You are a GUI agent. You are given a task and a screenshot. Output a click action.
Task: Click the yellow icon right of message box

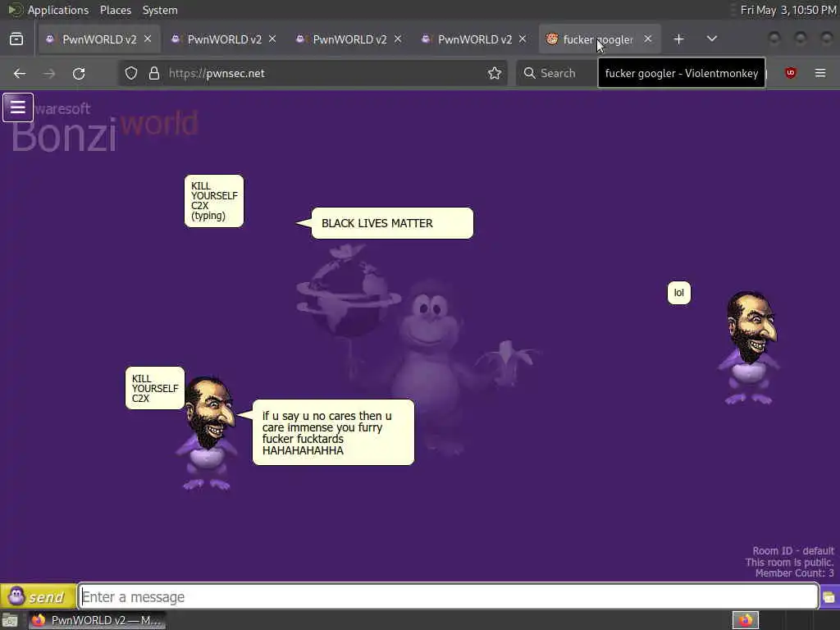coord(829,597)
